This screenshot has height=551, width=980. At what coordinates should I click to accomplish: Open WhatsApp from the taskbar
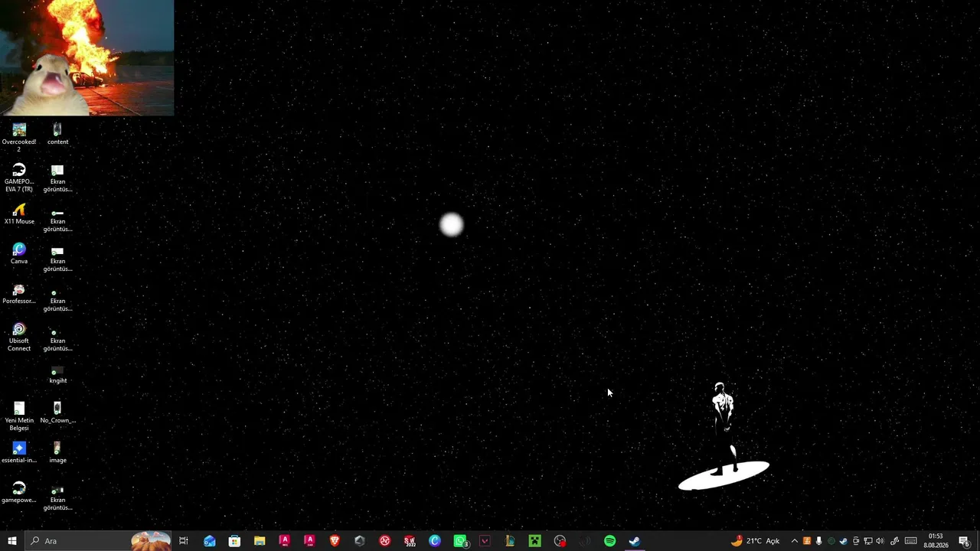[x=460, y=541]
